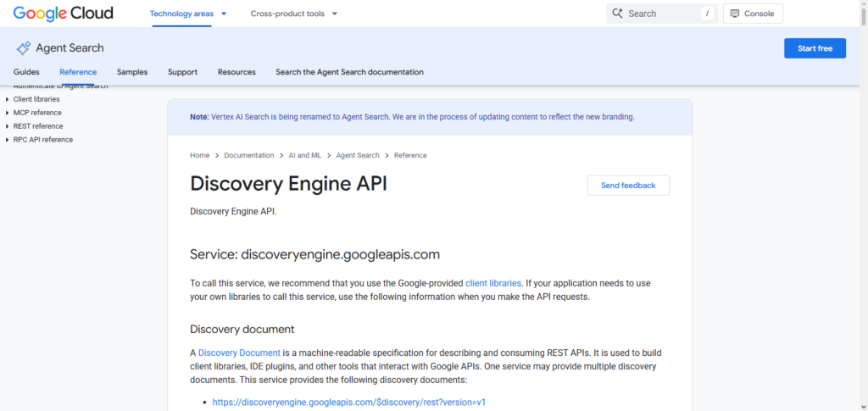Click Reference in the breadcrumb
Screen dimensions: 868x411
click(410, 155)
